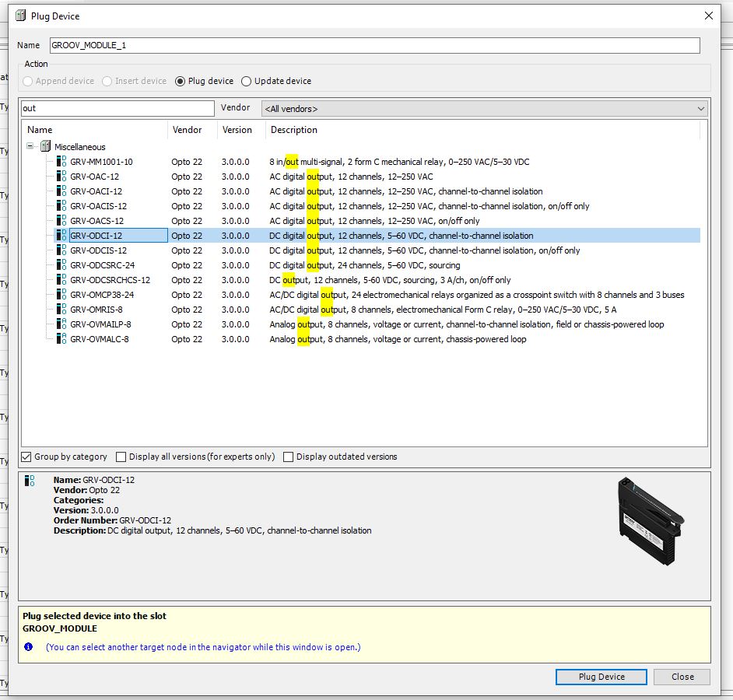Click 'Order Number: GRV-ODCI-12' in details
This screenshot has width=733, height=700.
pyautogui.click(x=112, y=520)
